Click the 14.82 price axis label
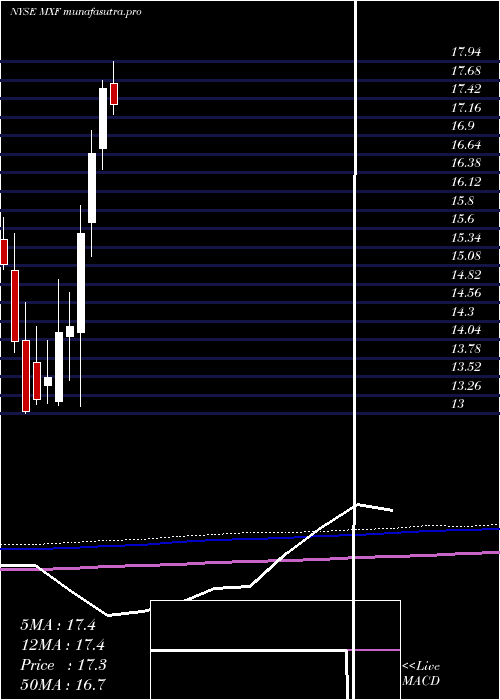The image size is (500, 700). (x=466, y=275)
